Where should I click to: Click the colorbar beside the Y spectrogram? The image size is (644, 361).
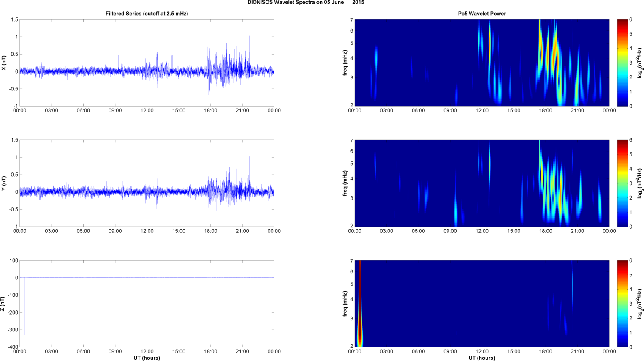click(x=622, y=183)
